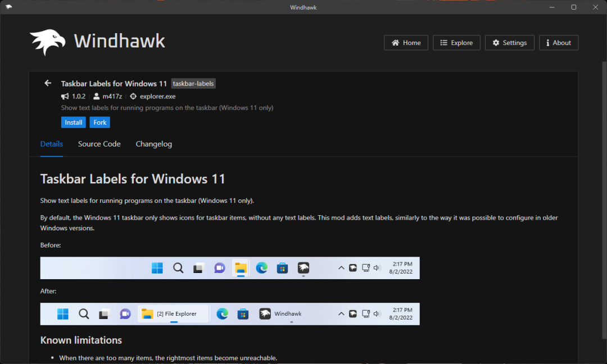Switch to the Details tab

(x=52, y=144)
